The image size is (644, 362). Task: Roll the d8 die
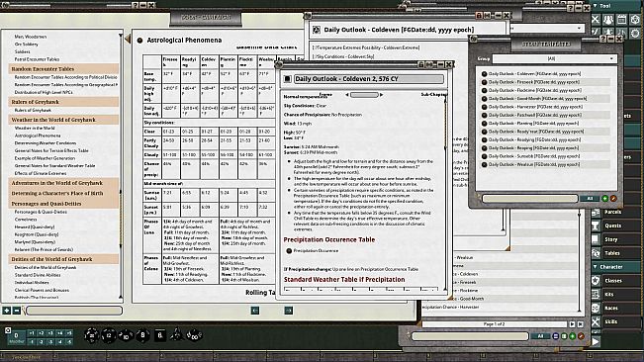click(142, 335)
